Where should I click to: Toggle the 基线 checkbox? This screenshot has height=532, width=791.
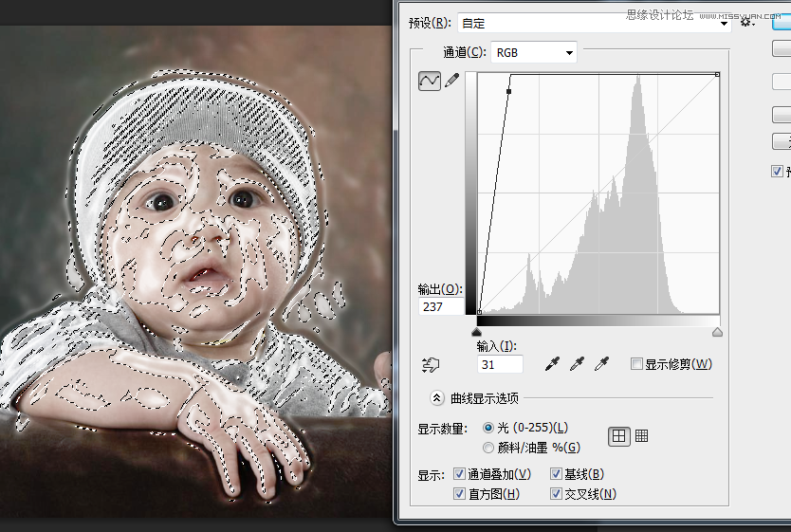click(x=556, y=473)
